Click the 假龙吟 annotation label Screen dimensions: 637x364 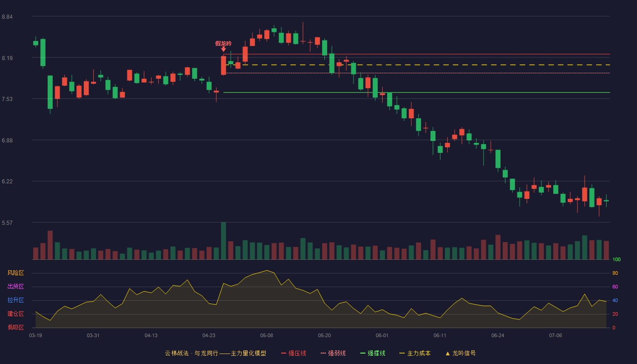coord(223,43)
